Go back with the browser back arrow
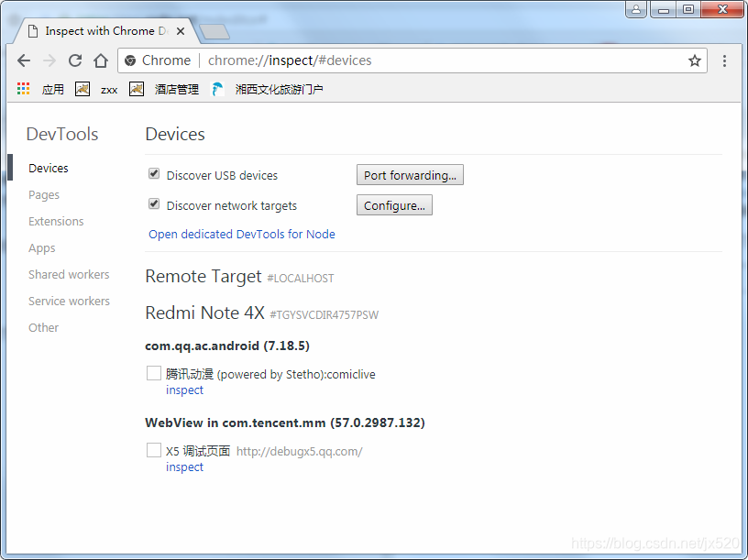Image resolution: width=748 pixels, height=560 pixels. (24, 60)
